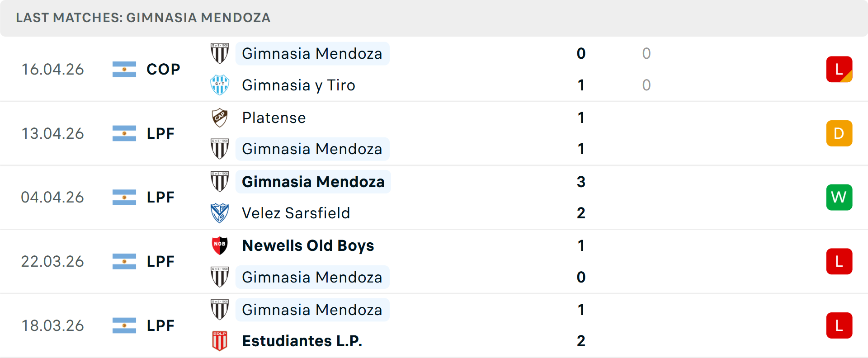Screen dimensions: 868x358
Task: Click the Gimnasia y Tiro club crest
Action: pos(220,85)
